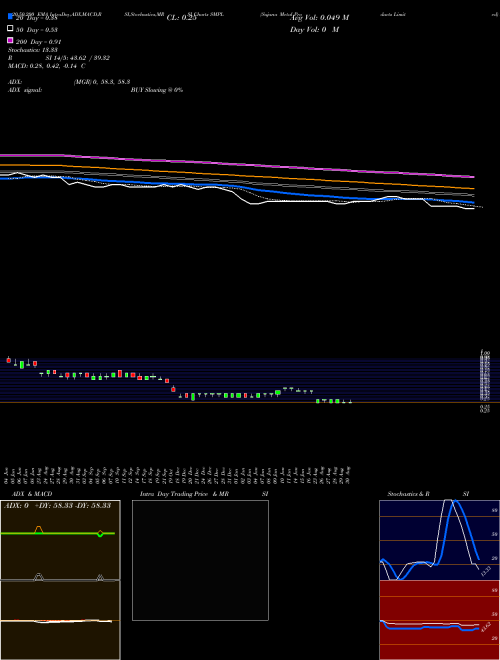Click the magenta 200 Day legend swatch
500x660 pixels.
click(10, 40)
